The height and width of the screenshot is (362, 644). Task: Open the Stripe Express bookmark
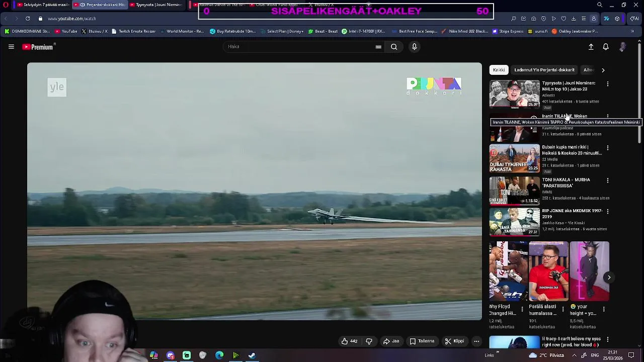[x=507, y=31]
